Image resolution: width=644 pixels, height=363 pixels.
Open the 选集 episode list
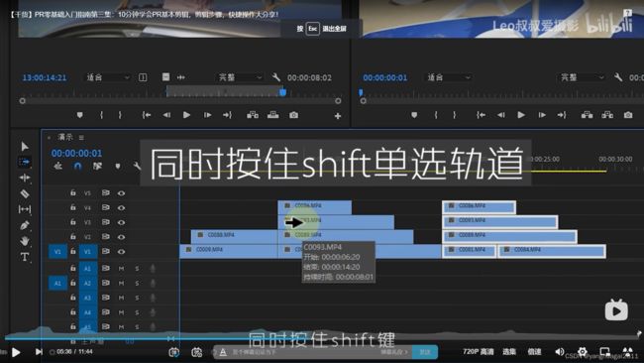pos(509,352)
